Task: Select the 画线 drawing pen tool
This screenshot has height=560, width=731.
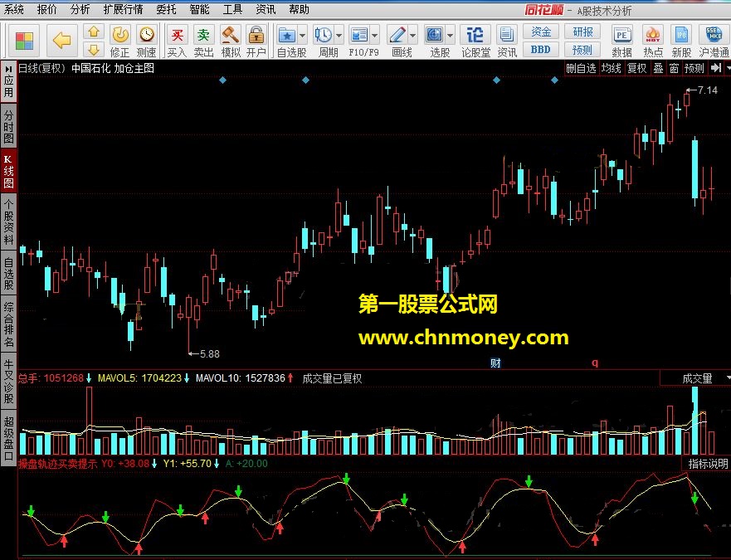Action: point(397,35)
